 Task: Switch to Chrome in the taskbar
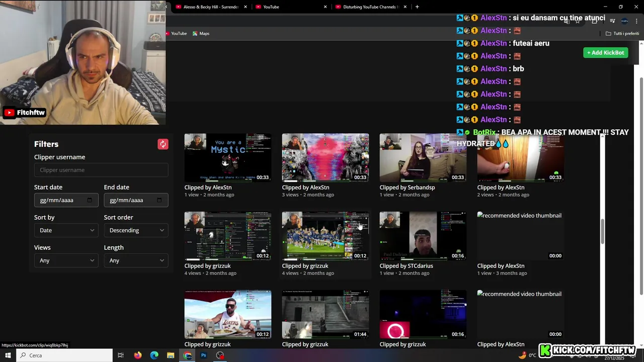point(188,355)
